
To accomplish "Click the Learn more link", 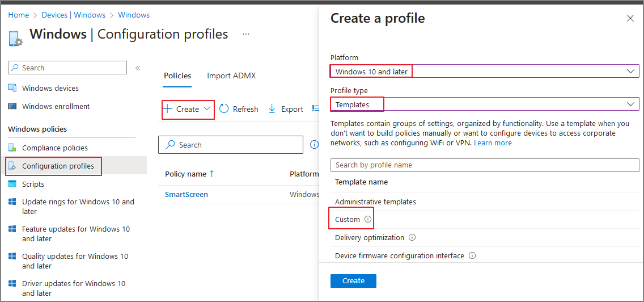I will 493,143.
